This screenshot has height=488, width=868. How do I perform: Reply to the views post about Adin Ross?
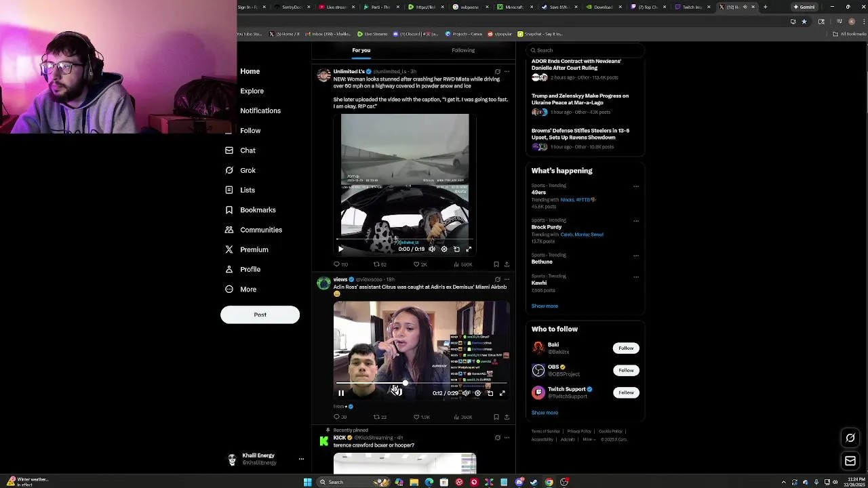pos(336,417)
